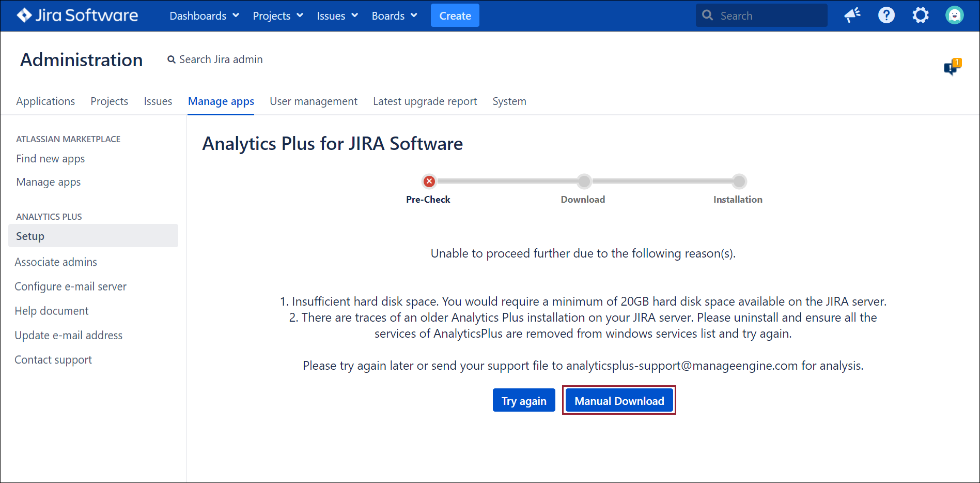Click the Manual Download button

point(619,401)
